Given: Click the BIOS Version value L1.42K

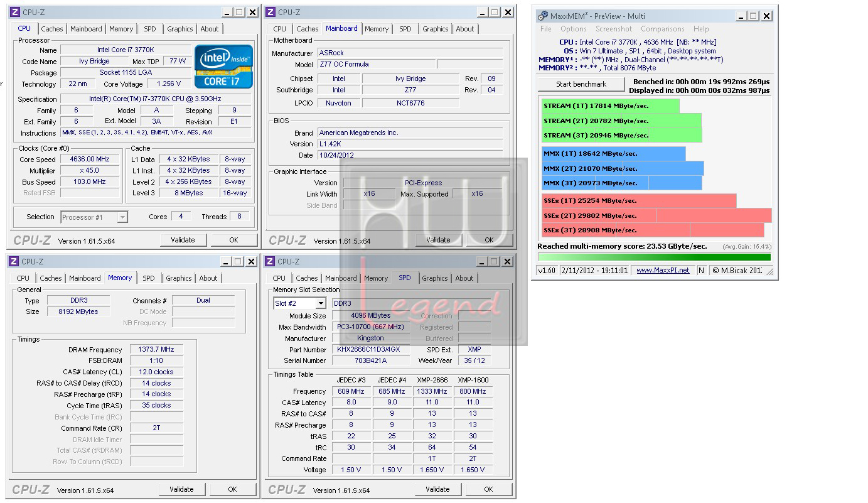Looking at the screenshot, I should tap(410, 144).
